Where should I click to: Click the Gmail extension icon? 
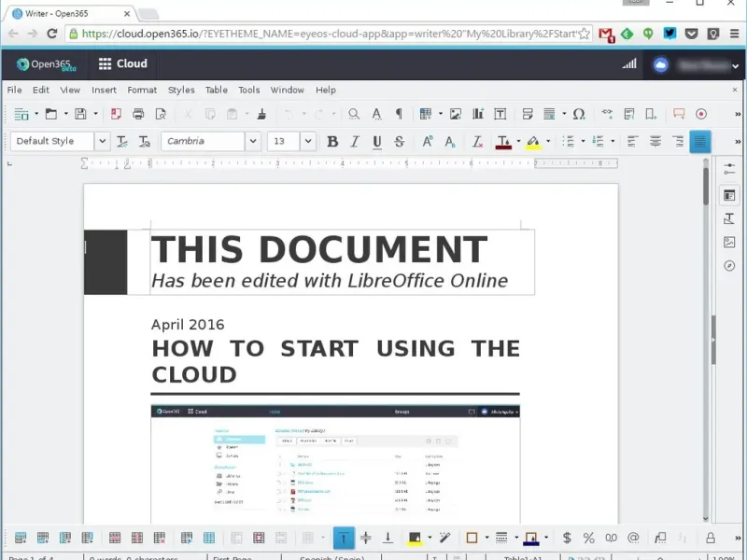[606, 35]
